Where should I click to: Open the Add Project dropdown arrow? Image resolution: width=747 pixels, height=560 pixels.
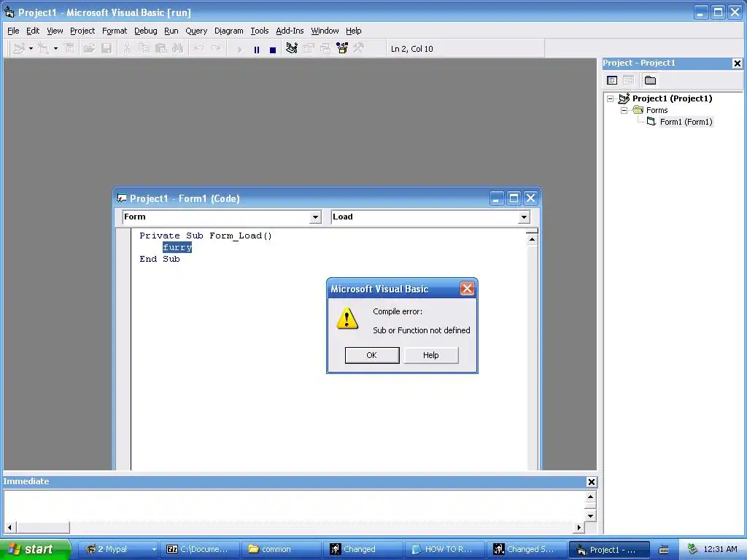pyautogui.click(x=31, y=49)
